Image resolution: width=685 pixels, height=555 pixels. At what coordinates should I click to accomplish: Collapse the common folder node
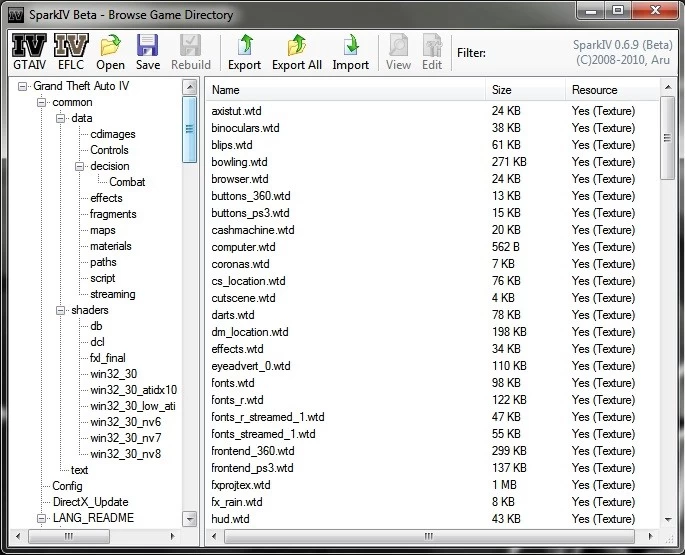[42, 103]
